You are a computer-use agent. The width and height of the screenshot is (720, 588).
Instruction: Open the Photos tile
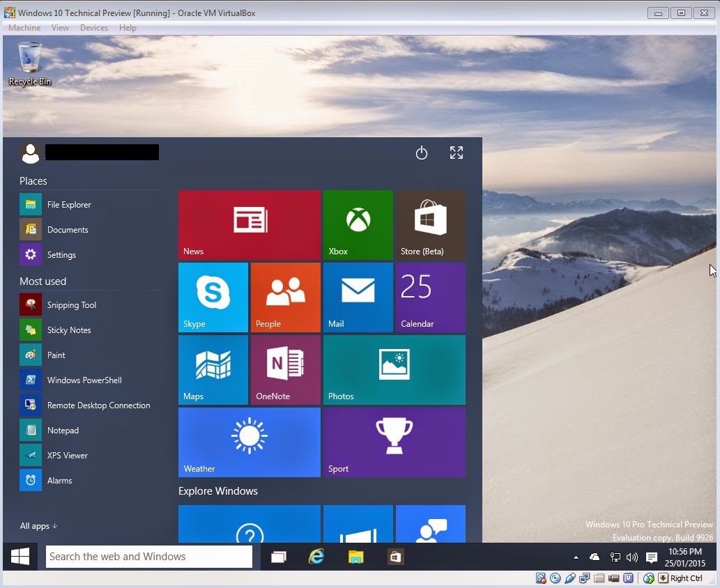(395, 370)
